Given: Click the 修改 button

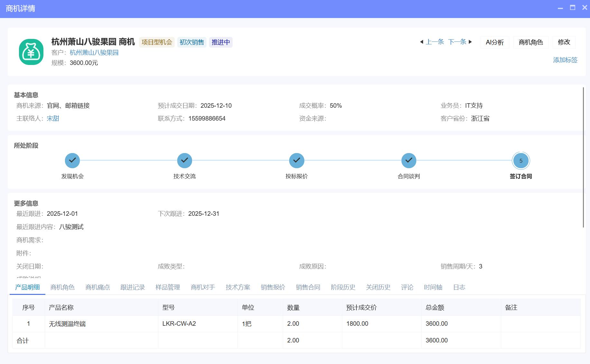Looking at the screenshot, I should tap(564, 42).
